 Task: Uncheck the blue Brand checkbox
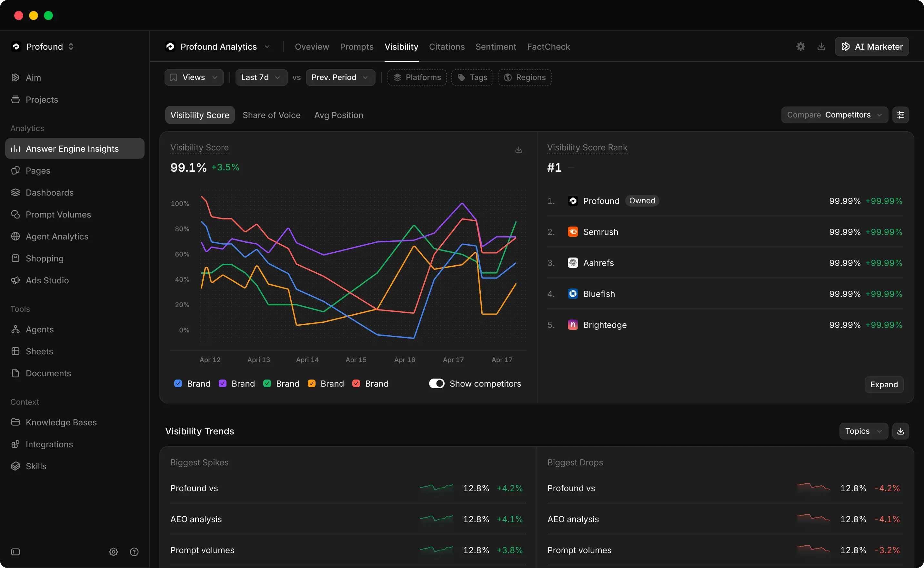pyautogui.click(x=178, y=383)
